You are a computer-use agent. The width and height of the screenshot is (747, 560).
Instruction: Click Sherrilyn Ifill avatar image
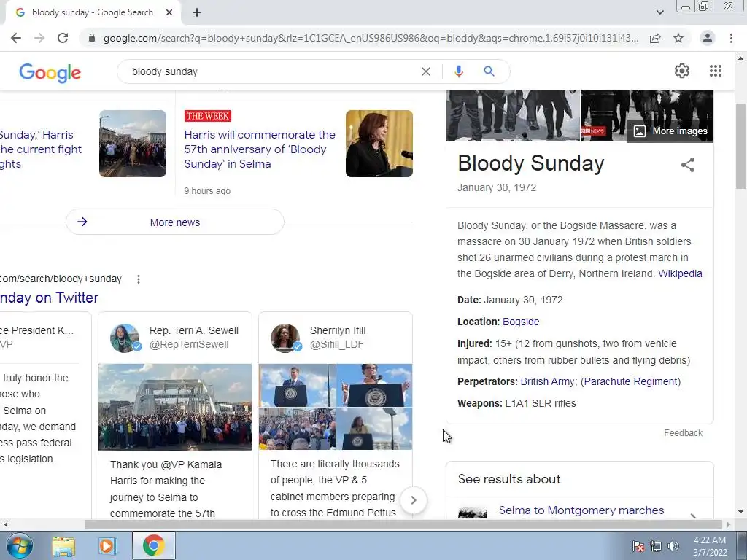pyautogui.click(x=285, y=338)
